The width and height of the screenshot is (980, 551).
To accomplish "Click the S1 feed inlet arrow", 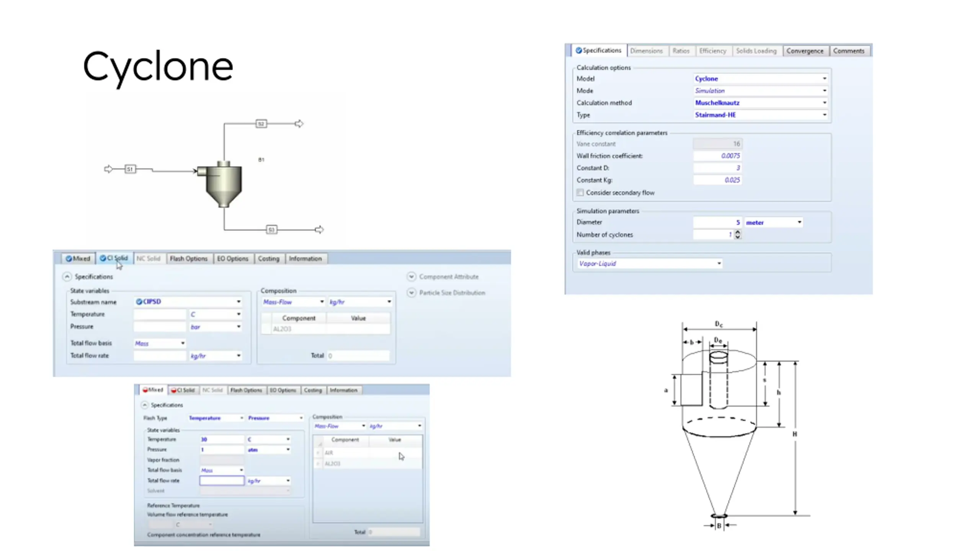I will (108, 169).
